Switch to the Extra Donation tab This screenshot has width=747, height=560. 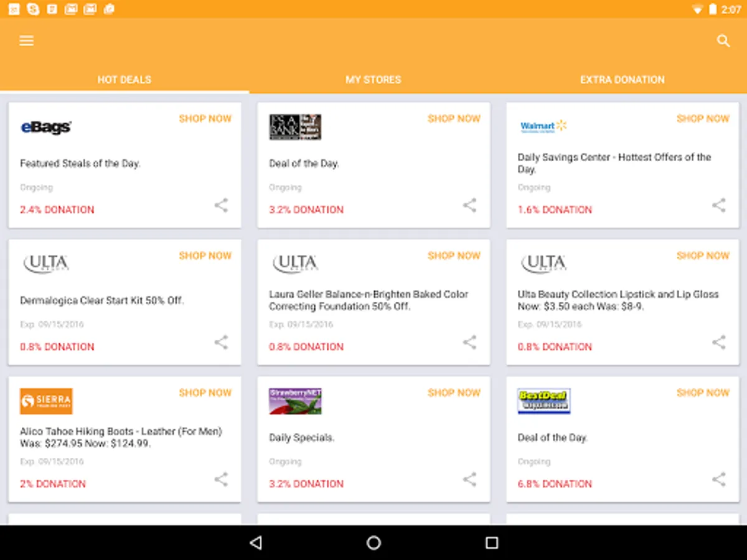point(622,80)
